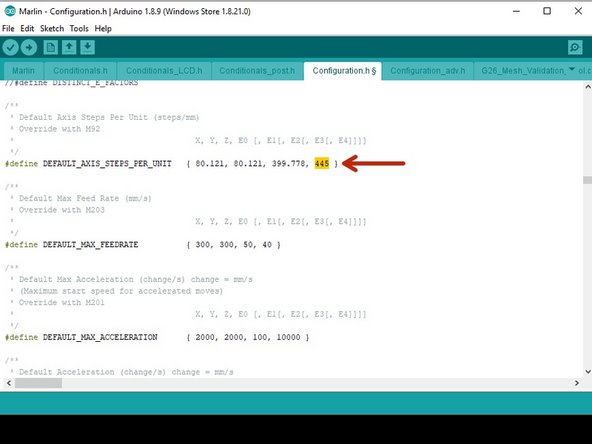This screenshot has width=592, height=444.
Task: Maximize the Arduino window
Action: [x=547, y=11]
